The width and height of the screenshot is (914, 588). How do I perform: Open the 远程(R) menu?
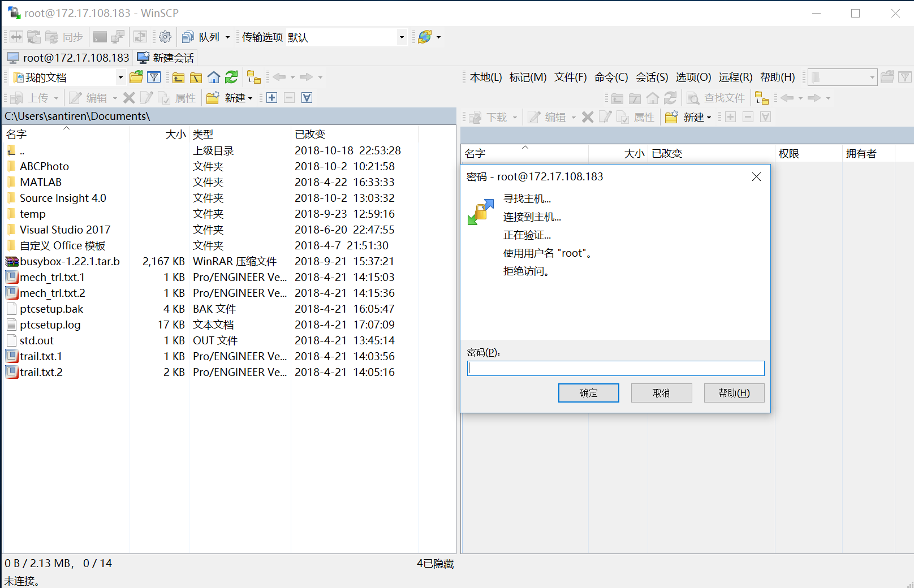[735, 77]
